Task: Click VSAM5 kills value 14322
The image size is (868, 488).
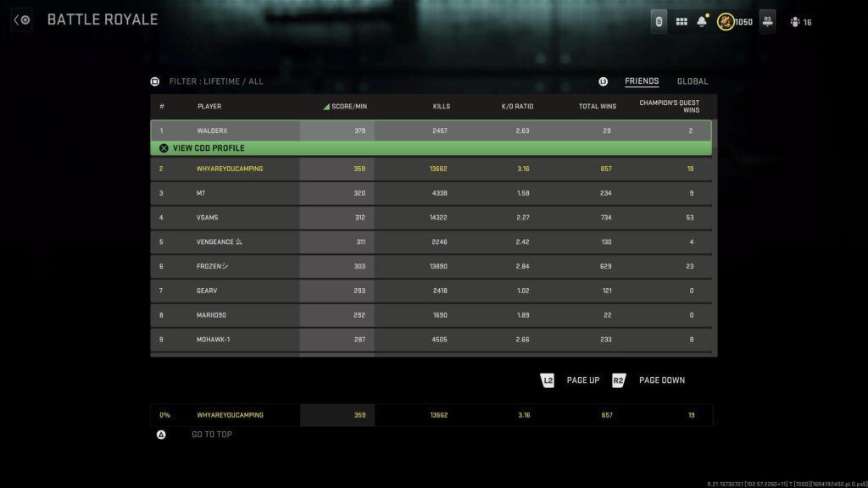Action: point(438,218)
